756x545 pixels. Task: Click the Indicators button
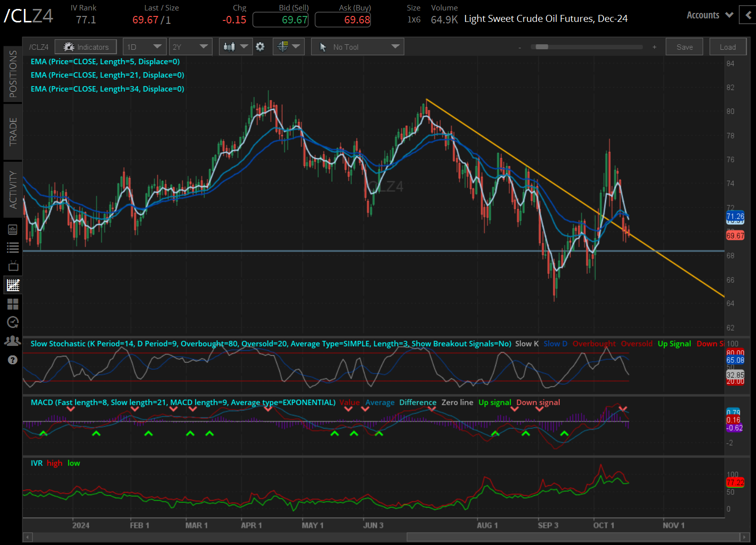[x=86, y=47]
